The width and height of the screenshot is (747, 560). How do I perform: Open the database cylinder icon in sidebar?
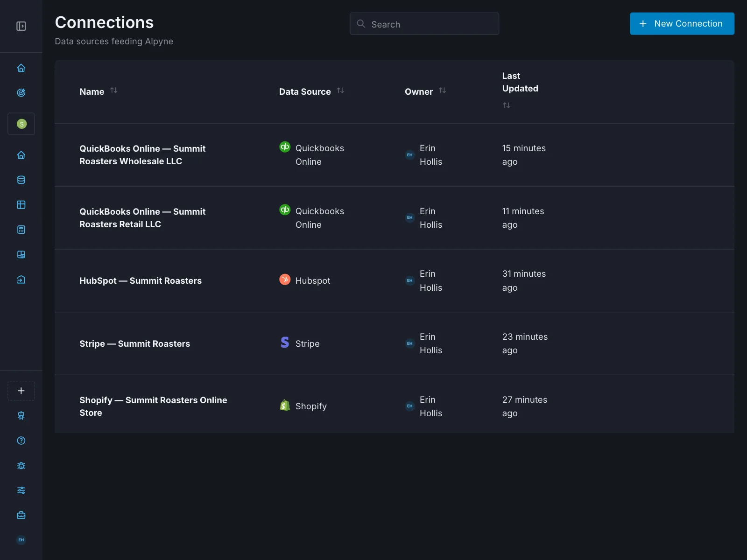(x=21, y=180)
